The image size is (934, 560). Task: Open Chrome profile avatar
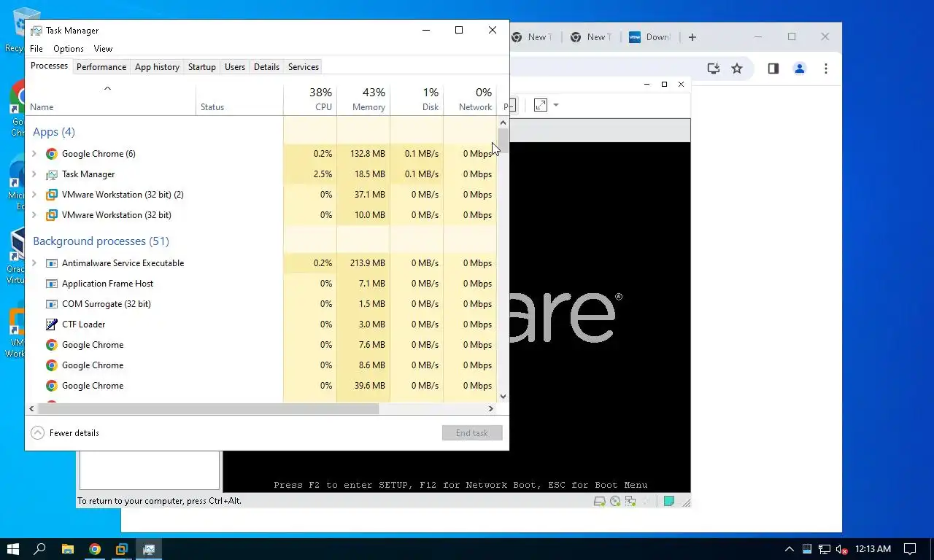tap(800, 69)
